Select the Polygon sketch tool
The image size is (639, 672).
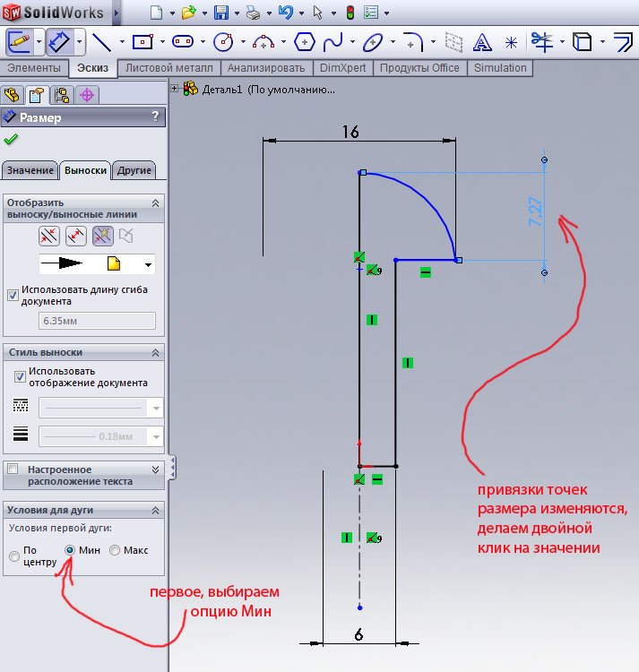pos(305,41)
